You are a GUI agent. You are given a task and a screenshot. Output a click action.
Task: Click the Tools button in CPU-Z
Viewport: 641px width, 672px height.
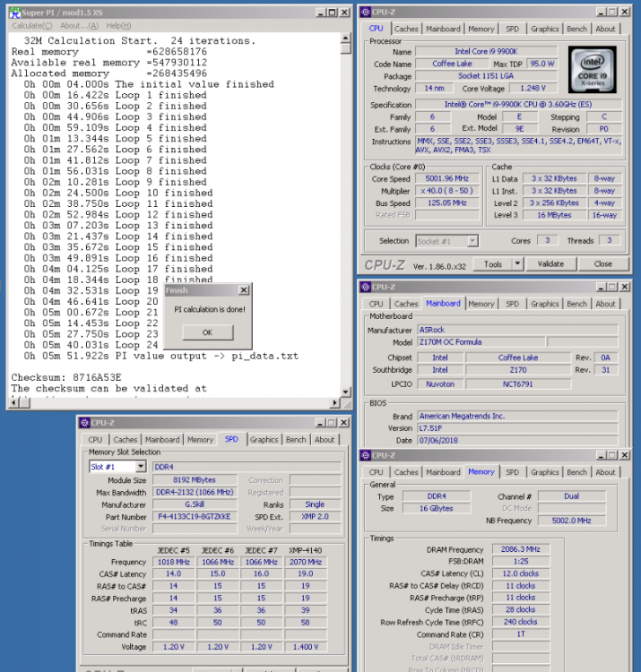click(493, 264)
